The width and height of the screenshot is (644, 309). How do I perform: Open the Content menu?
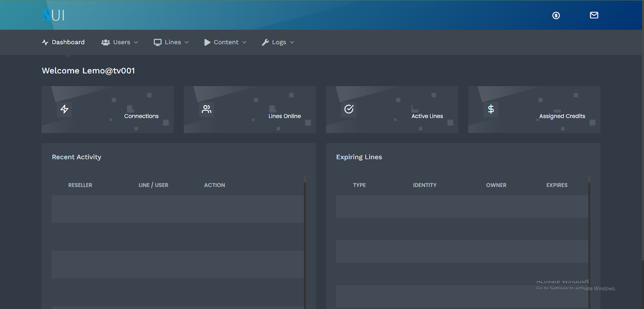225,42
